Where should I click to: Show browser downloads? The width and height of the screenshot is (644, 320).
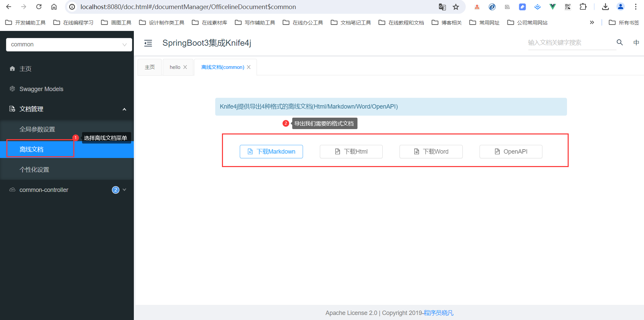pos(605,7)
